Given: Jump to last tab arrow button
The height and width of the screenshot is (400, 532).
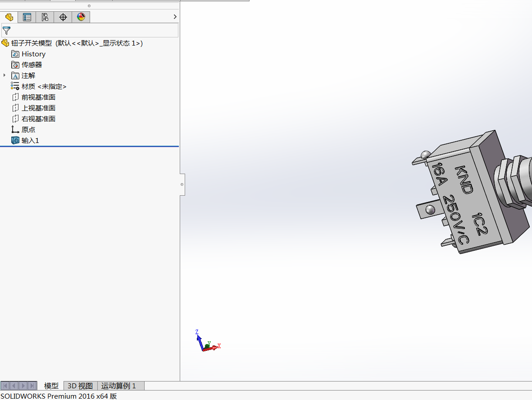Looking at the screenshot, I should pyautogui.click(x=32, y=386).
